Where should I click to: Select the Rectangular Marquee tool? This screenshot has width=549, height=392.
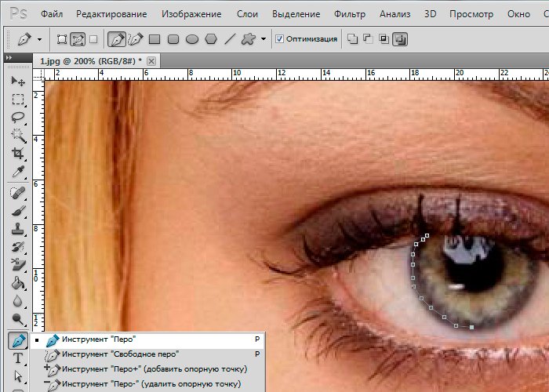[x=17, y=100]
